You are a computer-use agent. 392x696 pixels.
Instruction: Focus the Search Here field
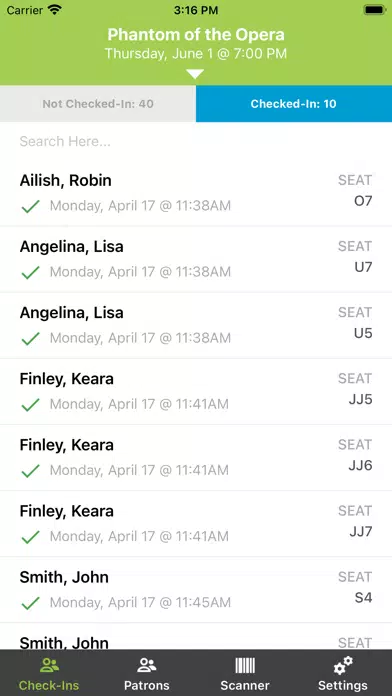196,142
